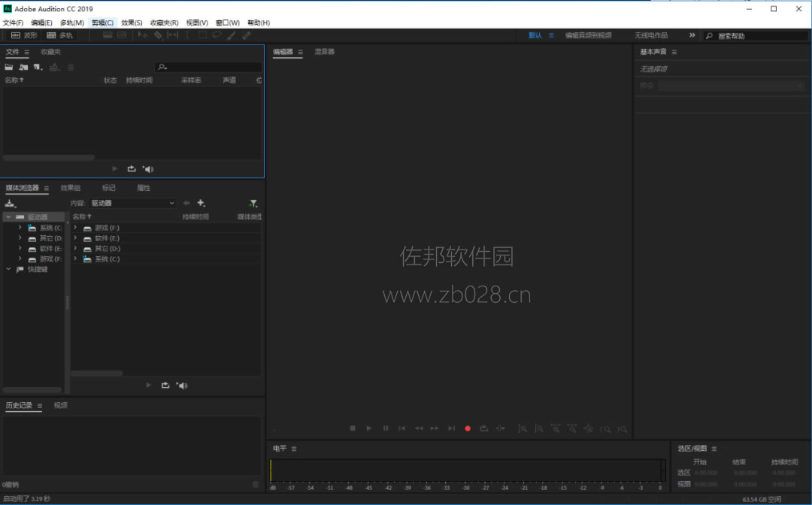Screen dimensions: 812x505
Task: Click the Open File folder icon in the Files panel
Action: click(9, 68)
